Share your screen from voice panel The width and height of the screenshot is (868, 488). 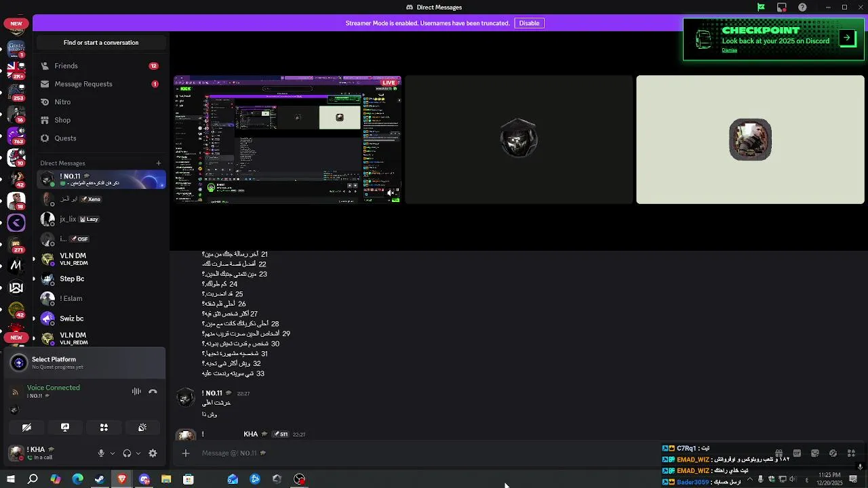pyautogui.click(x=65, y=428)
